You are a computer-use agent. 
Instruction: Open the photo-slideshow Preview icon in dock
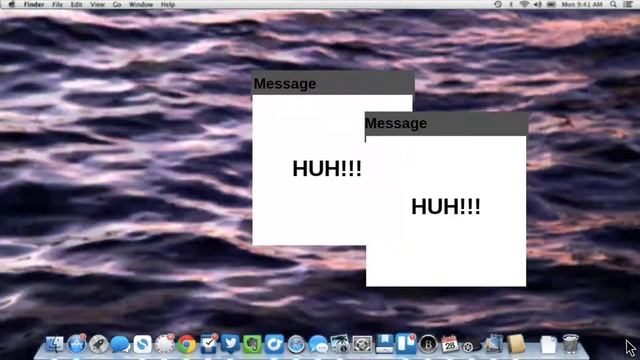pyautogui.click(x=340, y=344)
